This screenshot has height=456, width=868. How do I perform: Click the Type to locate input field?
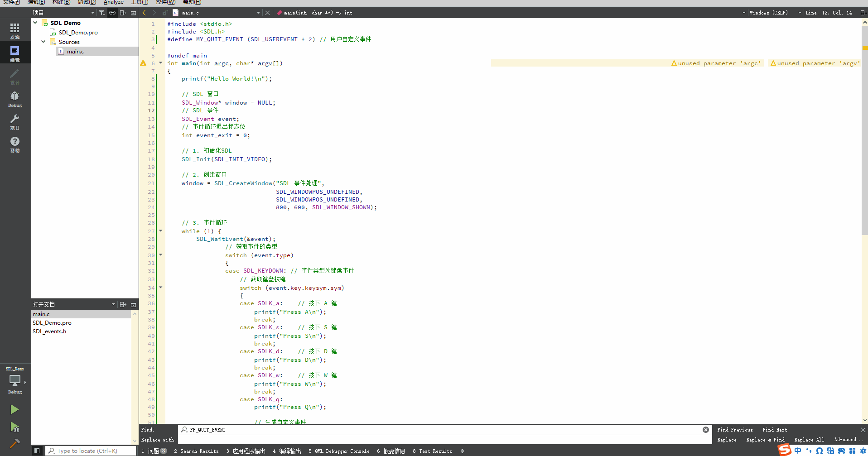tap(91, 451)
